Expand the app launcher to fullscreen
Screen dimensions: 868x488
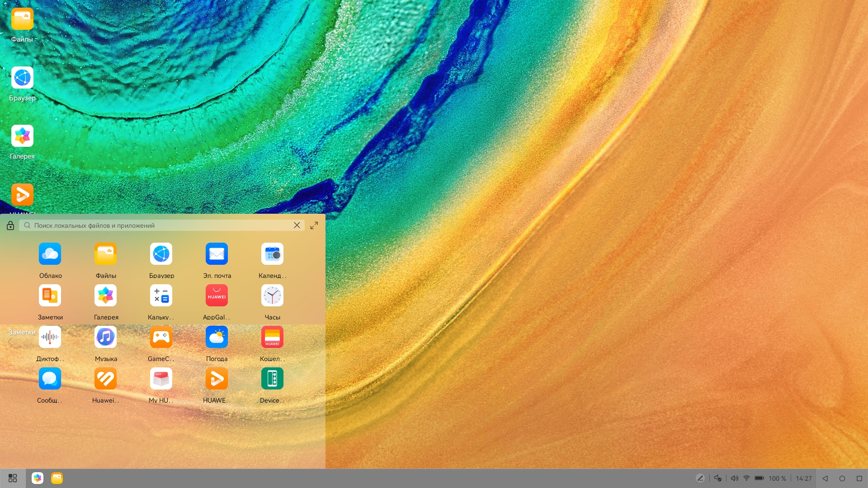click(314, 225)
